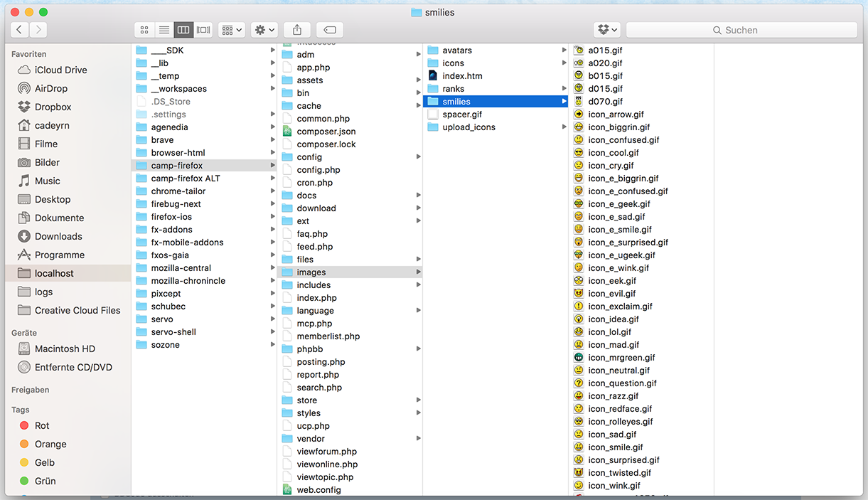Click the Edit Tags toolbar button
The image size is (868, 500).
(330, 30)
